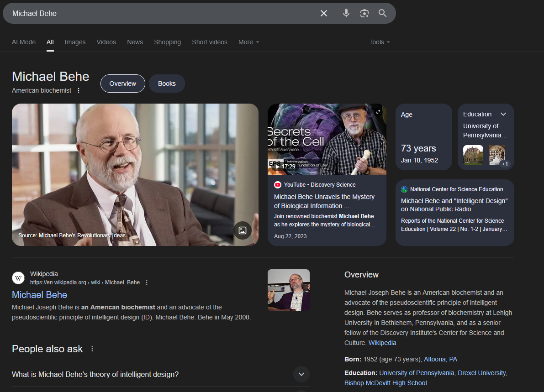Viewport: 544px width, 392px height.
Task: Select the Books chip
Action: (x=167, y=84)
